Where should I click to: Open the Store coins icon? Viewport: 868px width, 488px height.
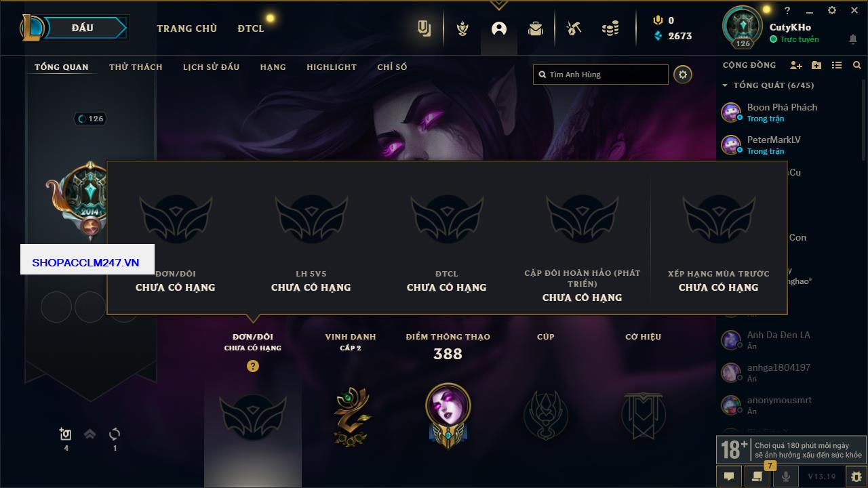tap(610, 28)
